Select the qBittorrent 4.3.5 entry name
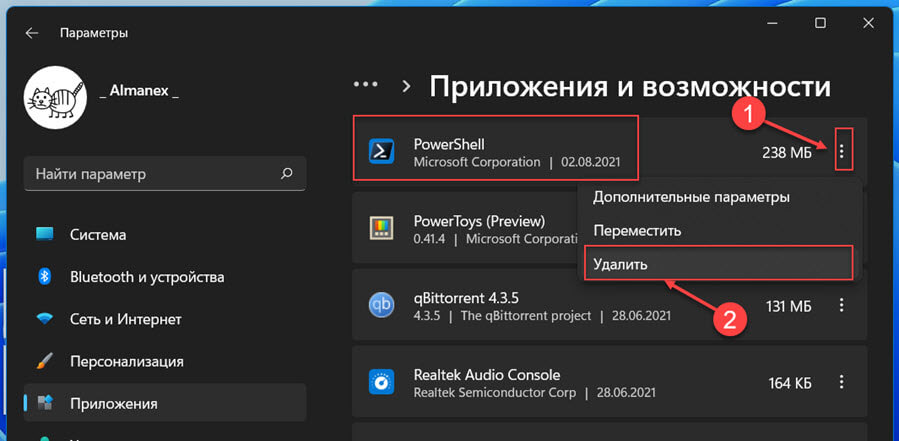899x441 pixels. click(466, 298)
